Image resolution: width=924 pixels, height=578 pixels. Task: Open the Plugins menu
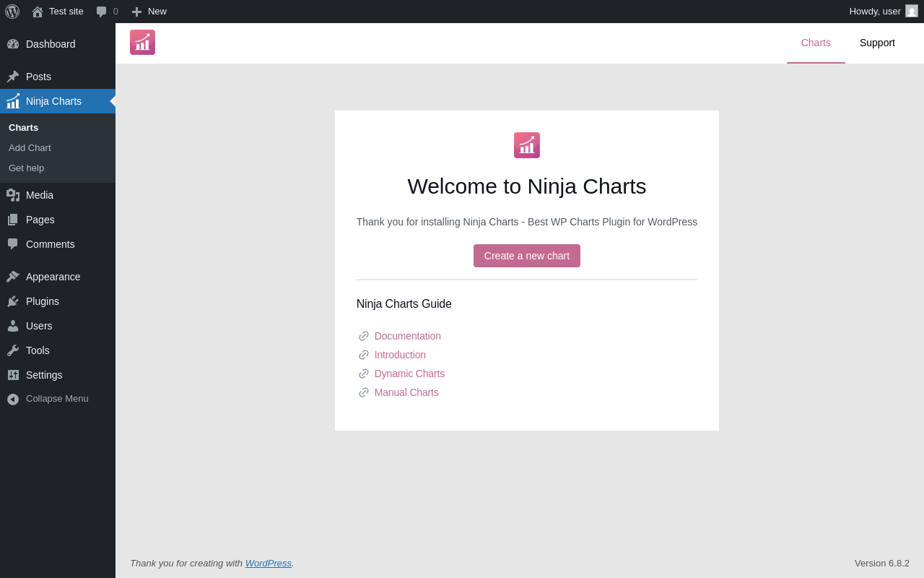(58, 301)
